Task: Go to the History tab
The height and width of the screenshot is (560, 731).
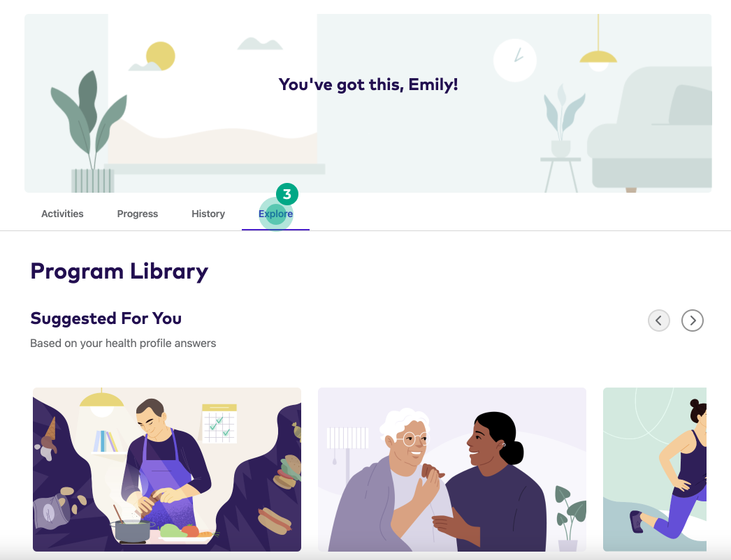Action: pos(208,214)
